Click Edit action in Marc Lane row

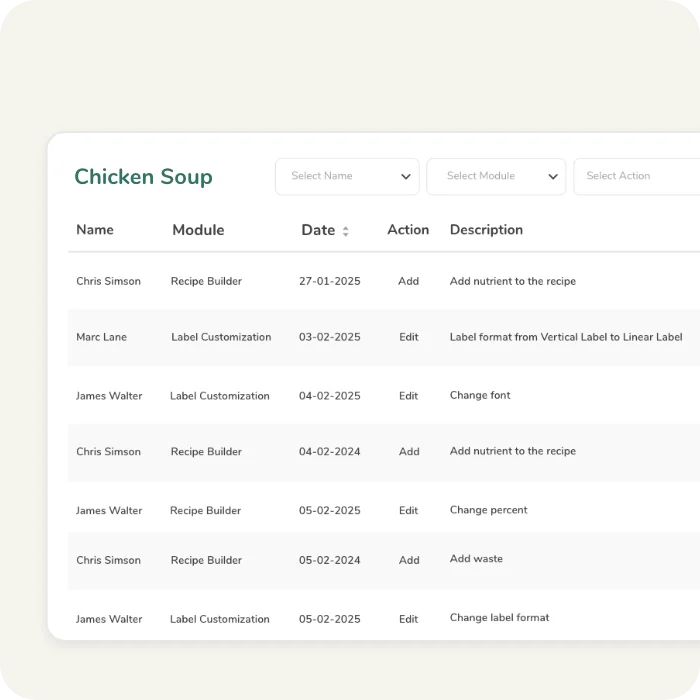408,337
